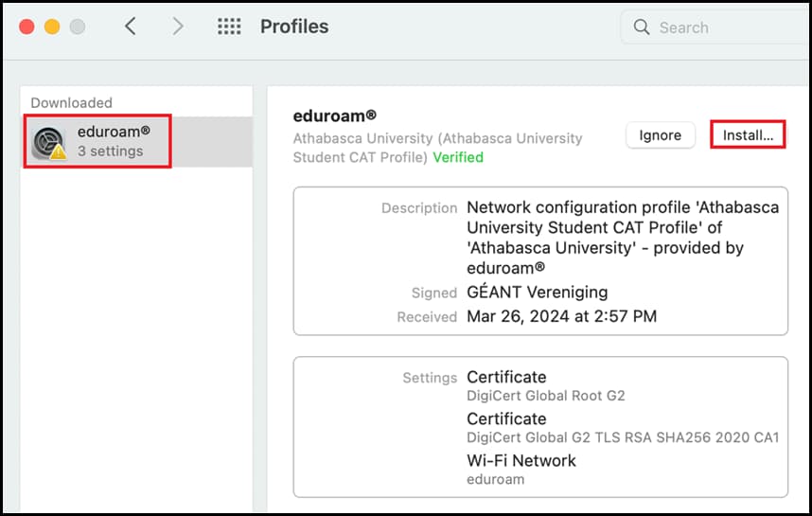Click the Downloaded section header
This screenshot has width=812, height=516.
point(72,102)
